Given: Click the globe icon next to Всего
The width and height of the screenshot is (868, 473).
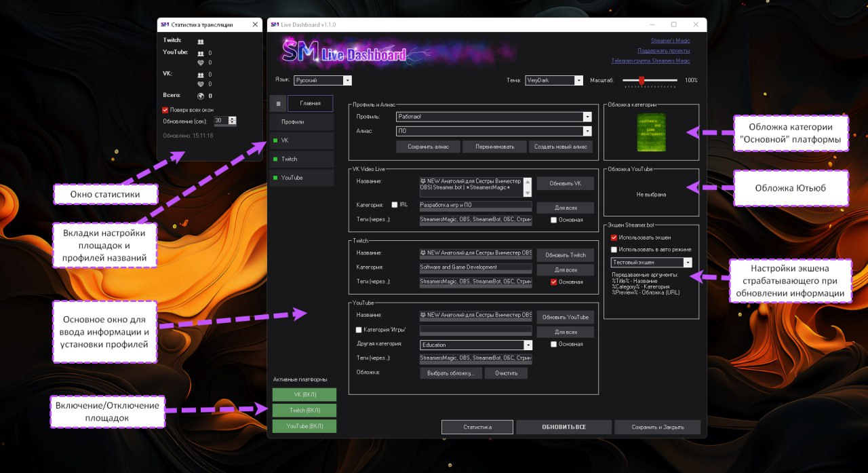Looking at the screenshot, I should click(x=201, y=96).
